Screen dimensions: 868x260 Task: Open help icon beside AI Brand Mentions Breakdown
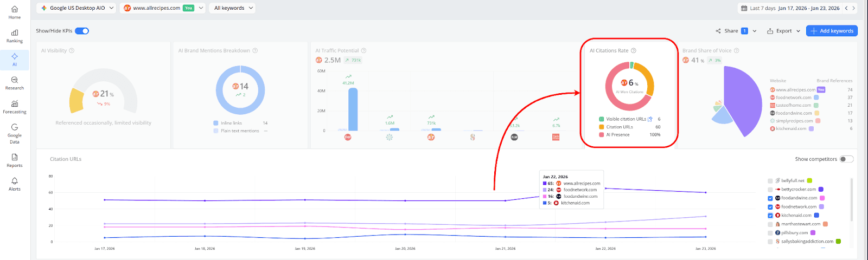(x=255, y=50)
